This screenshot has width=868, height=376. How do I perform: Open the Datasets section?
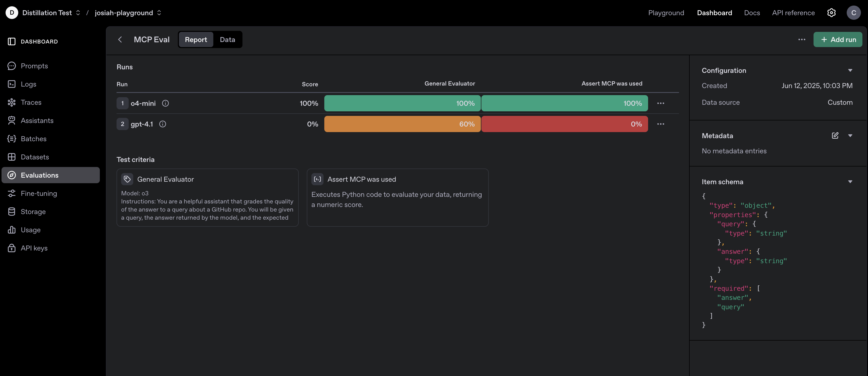click(x=35, y=157)
